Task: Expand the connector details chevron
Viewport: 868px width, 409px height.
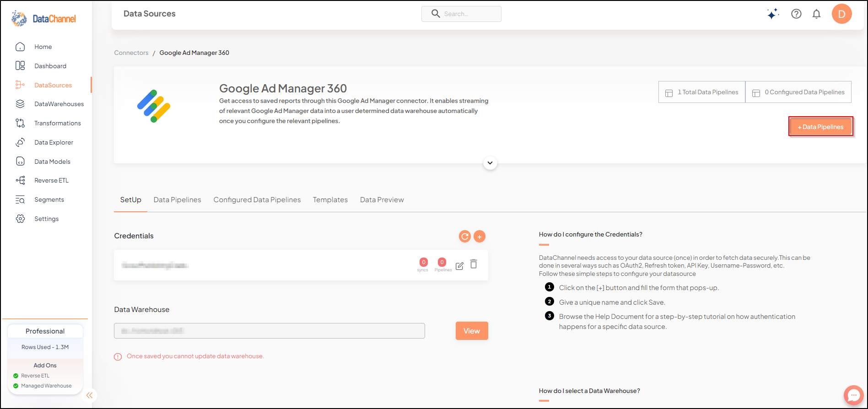Action: tap(490, 163)
